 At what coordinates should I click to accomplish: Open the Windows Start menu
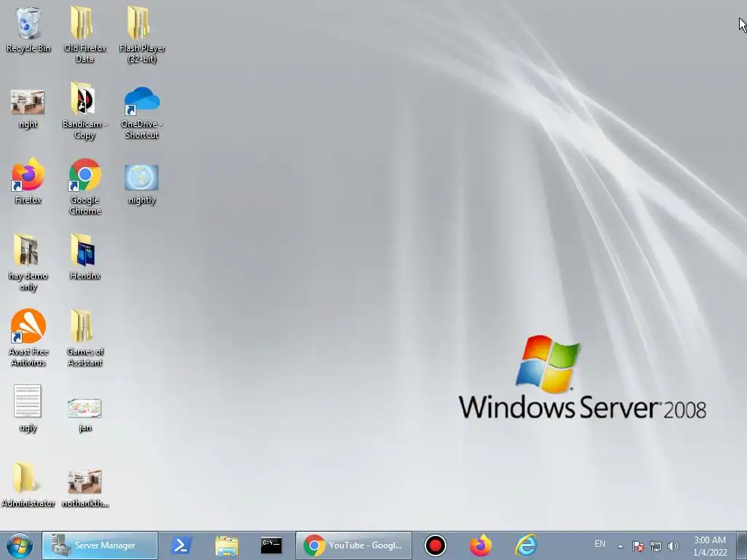point(20,545)
